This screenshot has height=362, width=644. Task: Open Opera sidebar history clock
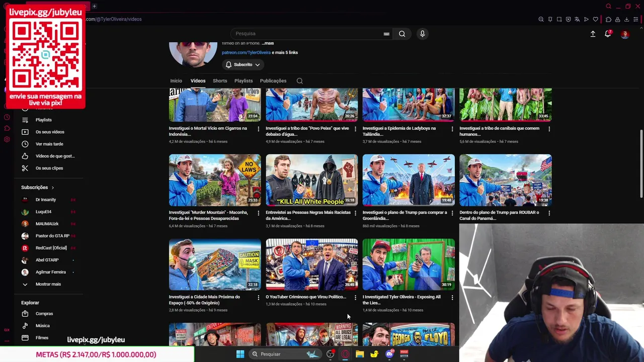click(7, 117)
